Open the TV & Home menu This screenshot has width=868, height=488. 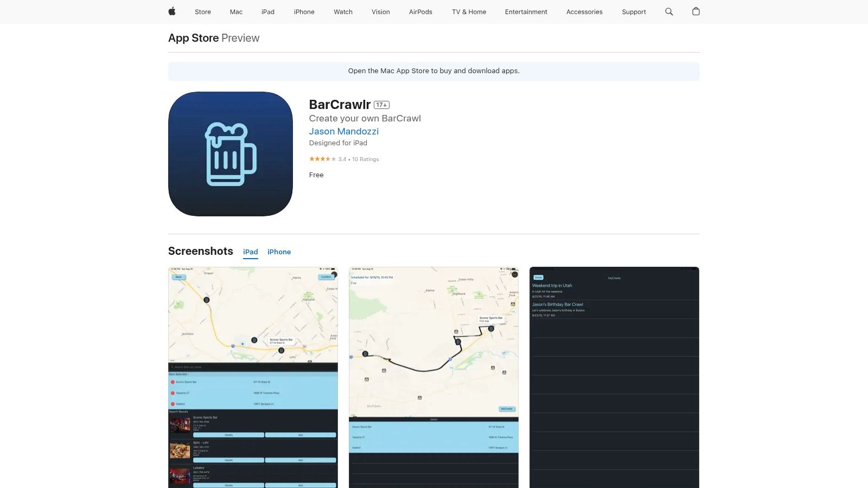tap(469, 12)
